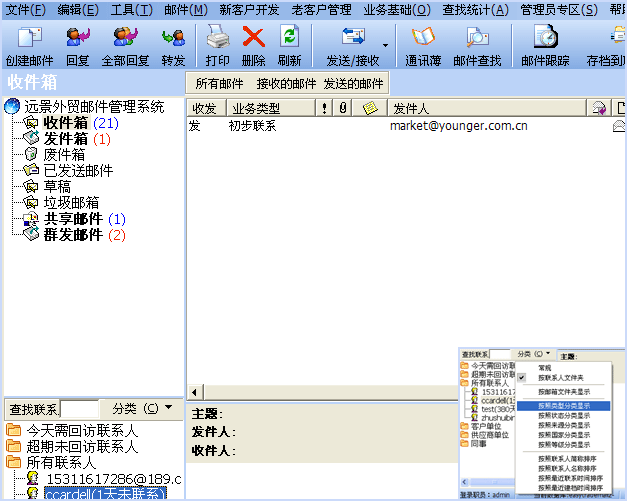The width and height of the screenshot is (627, 501).
Task: Choose checked 按联系人文件夹 in the popup menu
Action: click(563, 378)
